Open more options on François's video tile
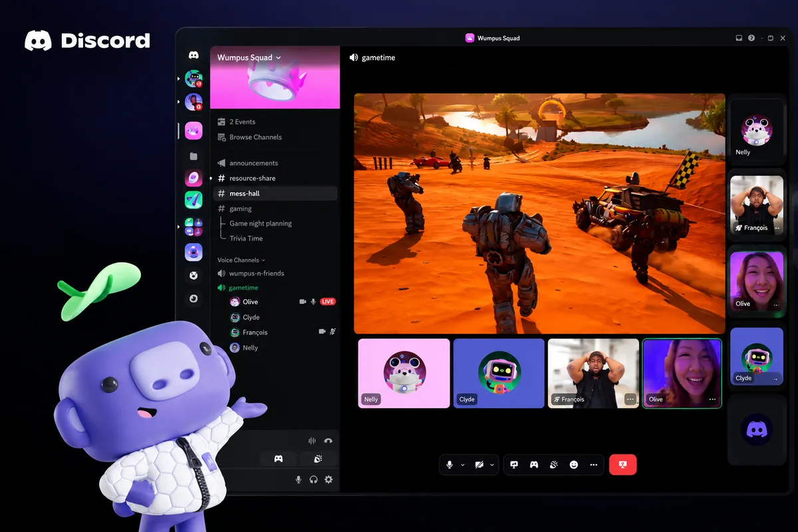 click(630, 400)
